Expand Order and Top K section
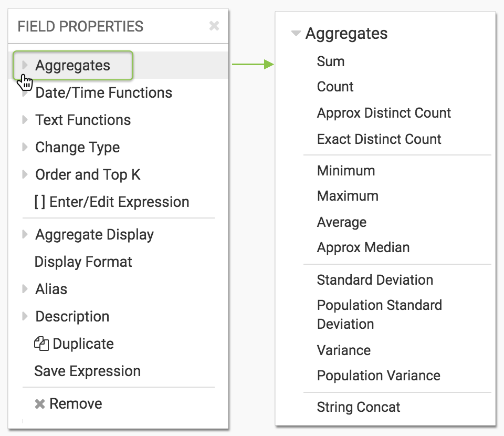 click(25, 174)
